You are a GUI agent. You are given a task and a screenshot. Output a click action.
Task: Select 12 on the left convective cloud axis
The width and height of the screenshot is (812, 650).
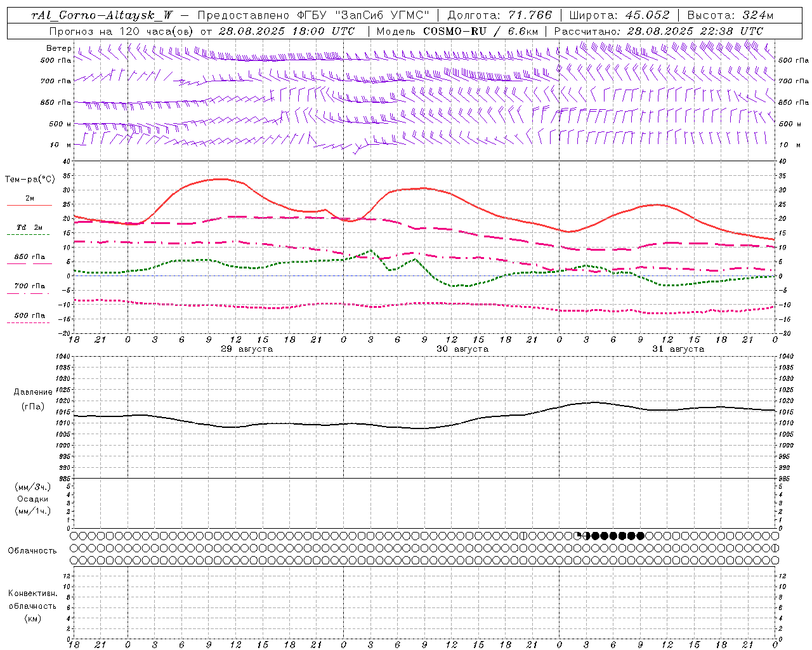click(x=67, y=576)
